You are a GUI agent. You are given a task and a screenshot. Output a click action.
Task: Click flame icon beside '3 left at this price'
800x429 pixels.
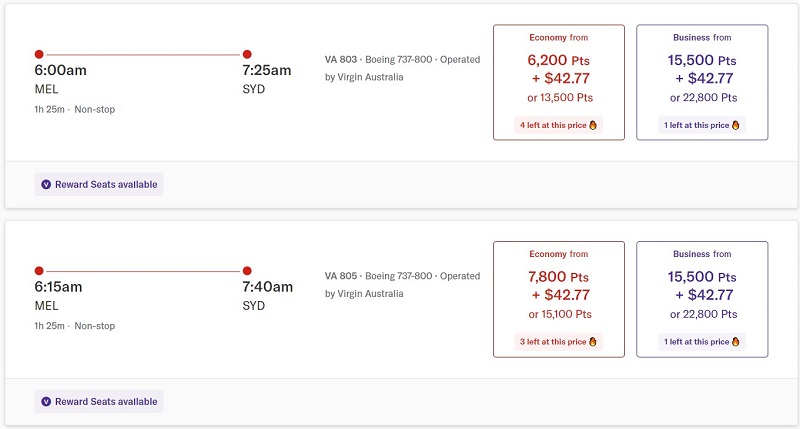[593, 342]
